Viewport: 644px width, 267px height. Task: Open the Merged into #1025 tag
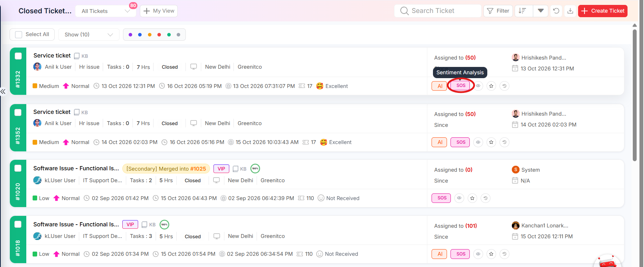(166, 169)
